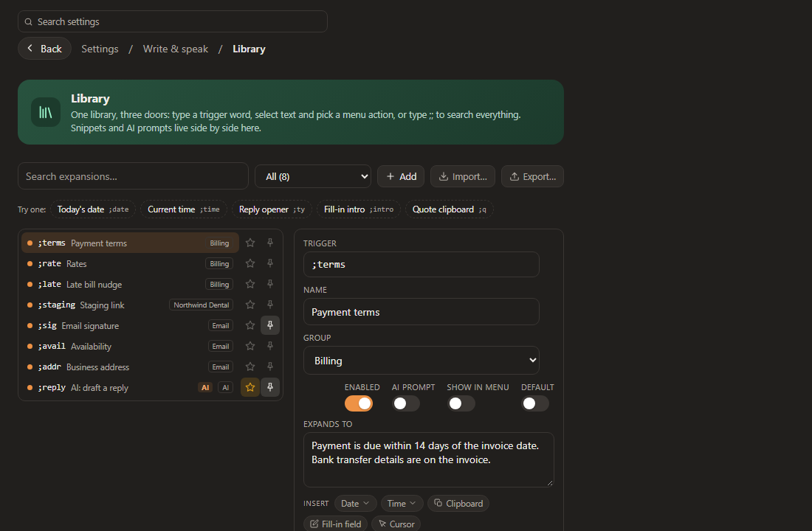Image resolution: width=812 pixels, height=531 pixels.
Task: Try the Reply opener ;ty chip
Action: [x=272, y=209]
